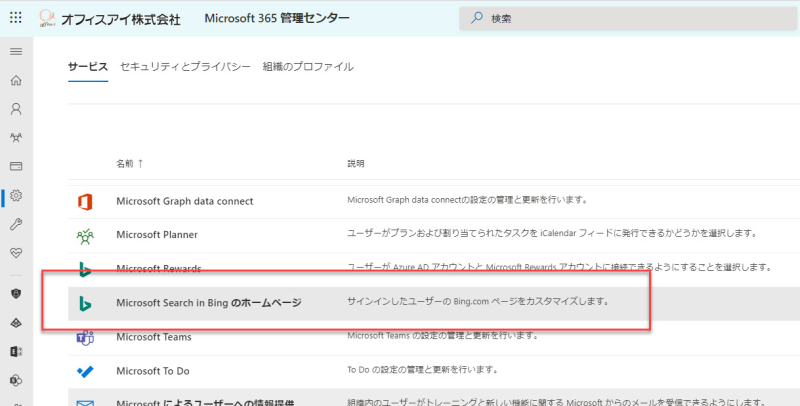Image resolution: width=800 pixels, height=406 pixels.
Task: Click the オフィスアイ株式会社 company logo
Action: click(48, 19)
